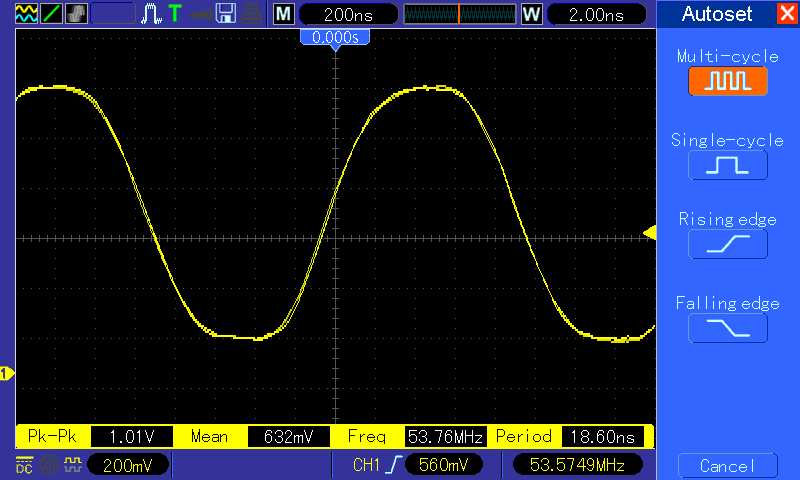Viewport: 800px width, 480px height.
Task: Click the 632mV mean value
Action: 288,437
